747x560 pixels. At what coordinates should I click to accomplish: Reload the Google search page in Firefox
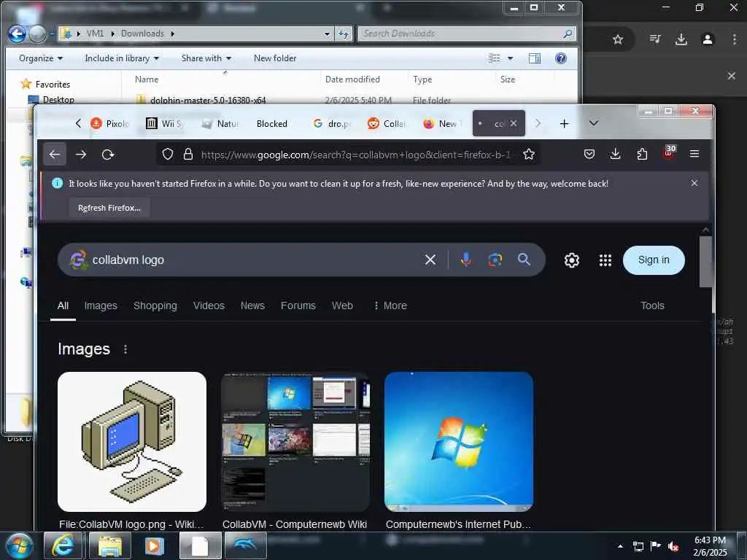point(108,155)
